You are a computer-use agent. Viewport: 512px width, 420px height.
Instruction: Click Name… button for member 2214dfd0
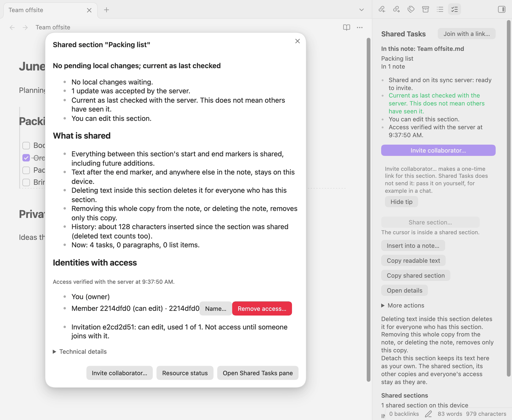pos(216,309)
